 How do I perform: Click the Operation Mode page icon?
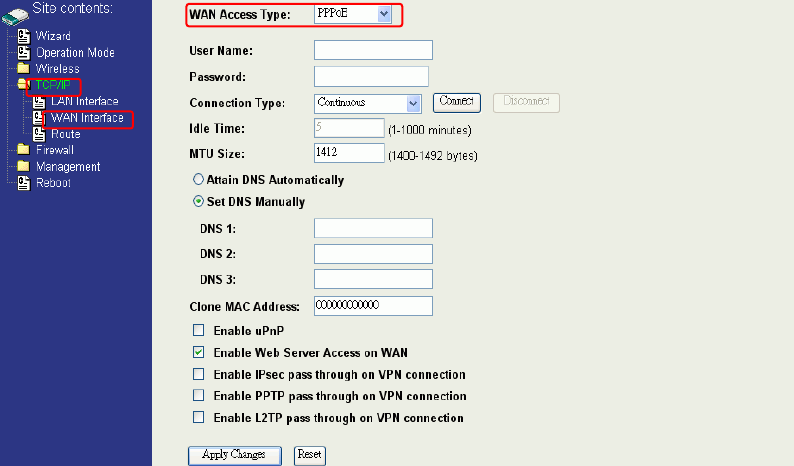click(24, 52)
